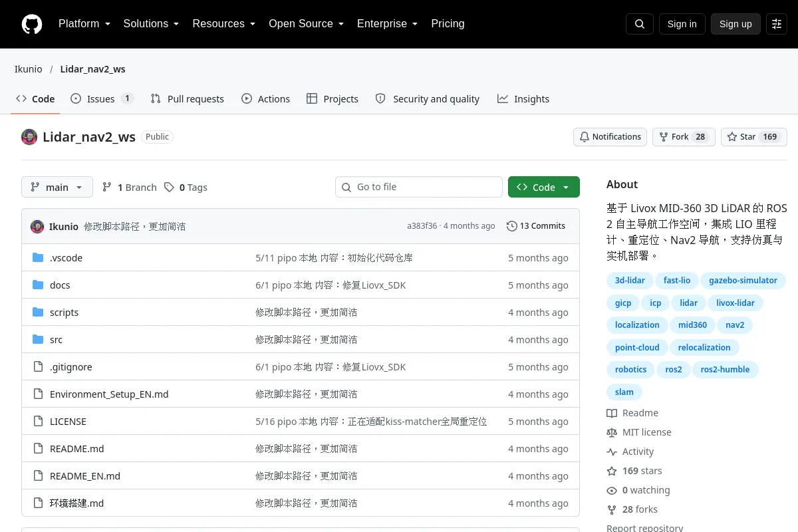Click the README_EN.md file icon
This screenshot has height=532, width=798.
tap(38, 475)
